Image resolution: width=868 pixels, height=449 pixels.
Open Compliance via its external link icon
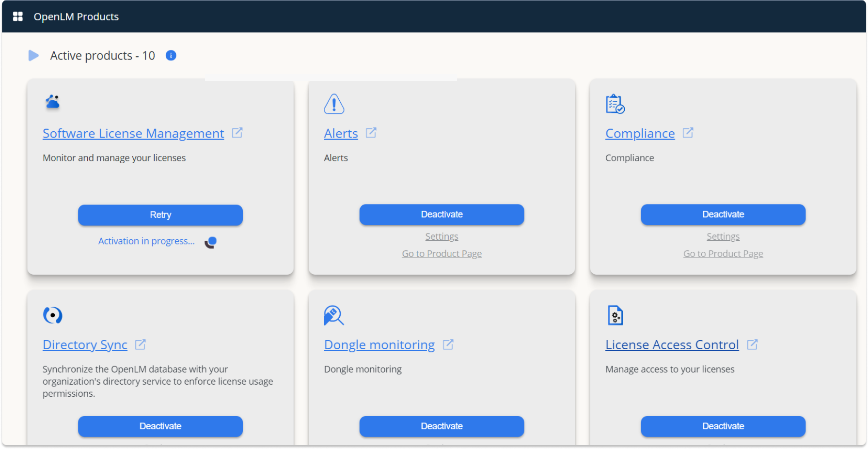[x=688, y=132]
